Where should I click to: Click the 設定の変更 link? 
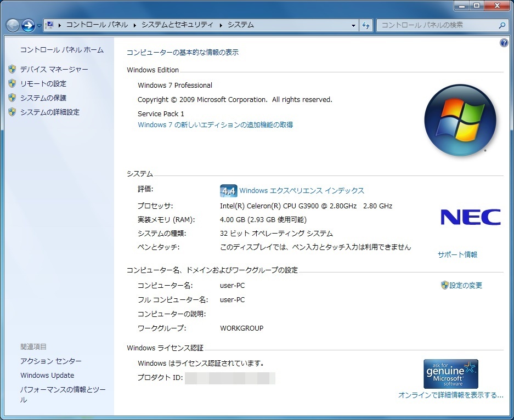pos(466,285)
